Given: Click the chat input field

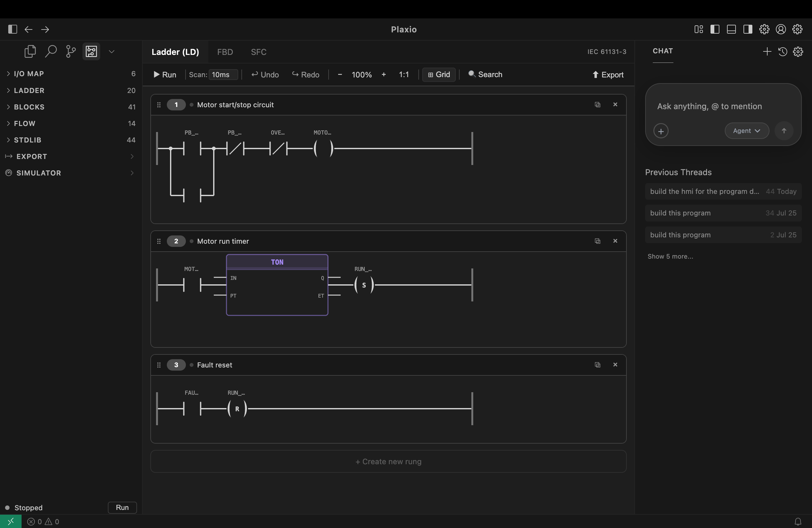Looking at the screenshot, I should click(723, 107).
